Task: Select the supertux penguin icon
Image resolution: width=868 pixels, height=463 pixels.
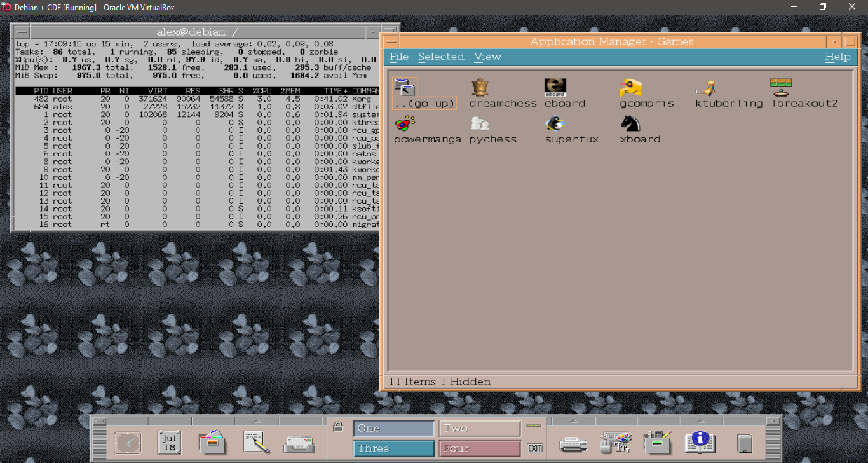Action: (x=555, y=123)
